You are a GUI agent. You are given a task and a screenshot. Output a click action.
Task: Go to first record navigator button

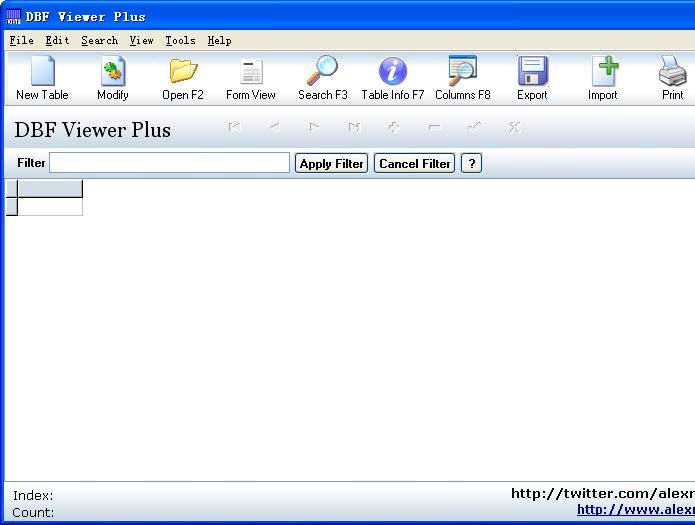coord(234,128)
